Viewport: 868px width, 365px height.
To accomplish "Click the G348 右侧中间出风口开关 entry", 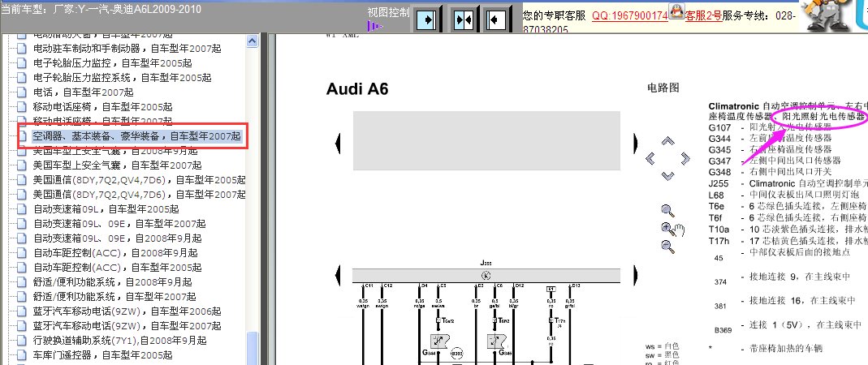I will point(770,172).
